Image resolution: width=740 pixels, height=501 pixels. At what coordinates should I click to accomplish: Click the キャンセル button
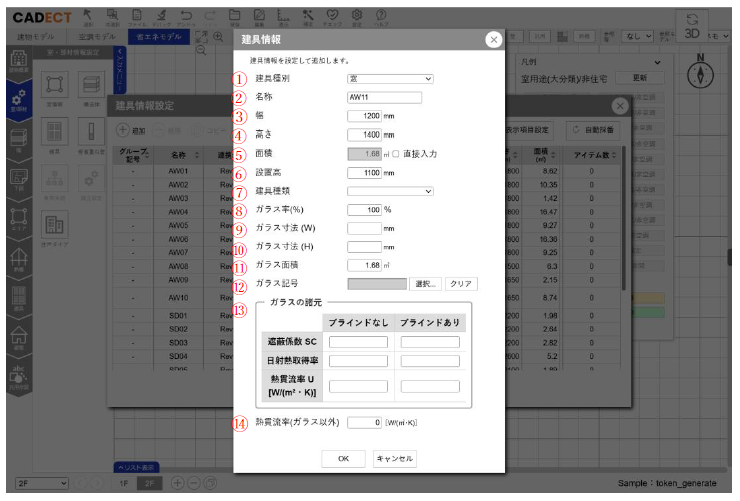(394, 458)
